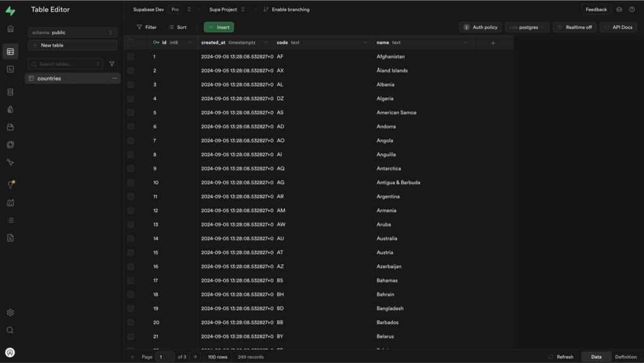Click the add column plus icon
This screenshot has height=363, width=644.
coord(493,43)
